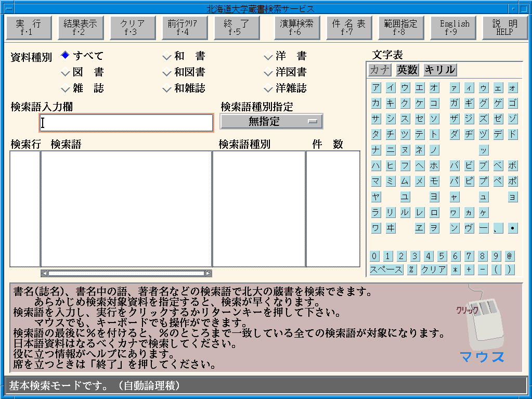This screenshot has height=399, width=532.
Task: Click the small ッ key
Action: [x=484, y=150]
